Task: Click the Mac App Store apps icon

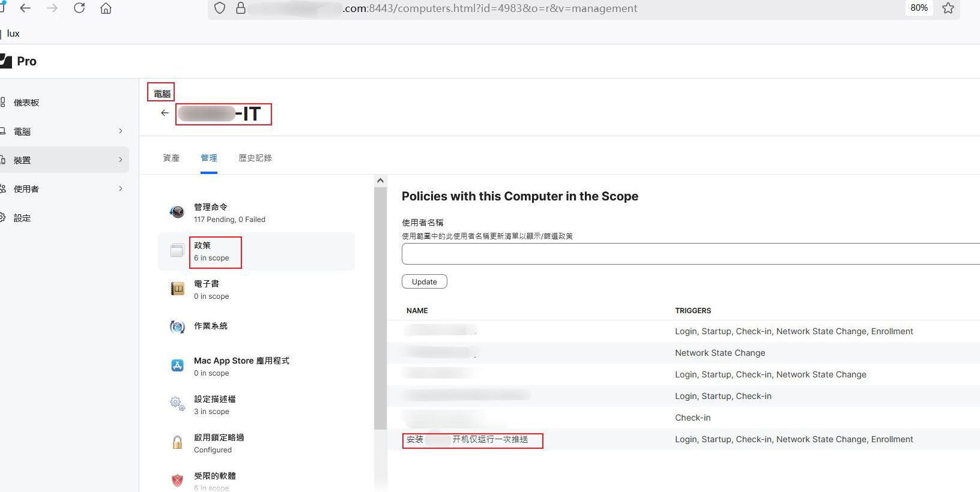Action: point(177,365)
